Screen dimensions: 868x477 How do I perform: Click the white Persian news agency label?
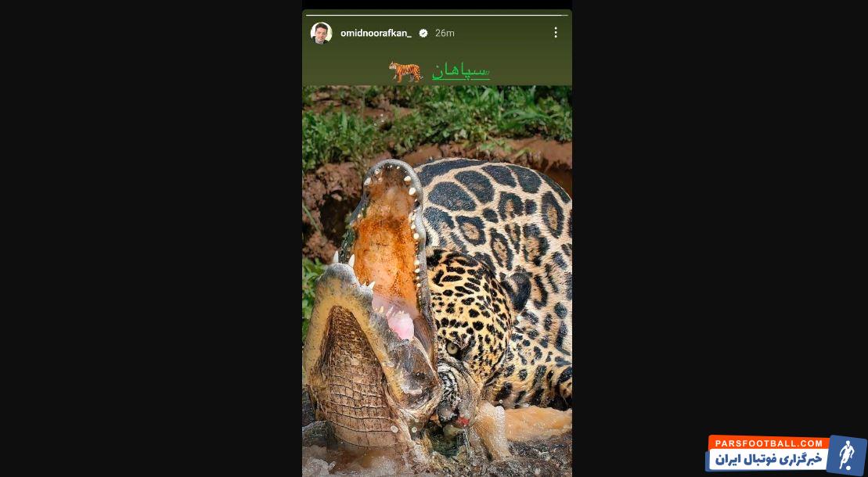769,460
